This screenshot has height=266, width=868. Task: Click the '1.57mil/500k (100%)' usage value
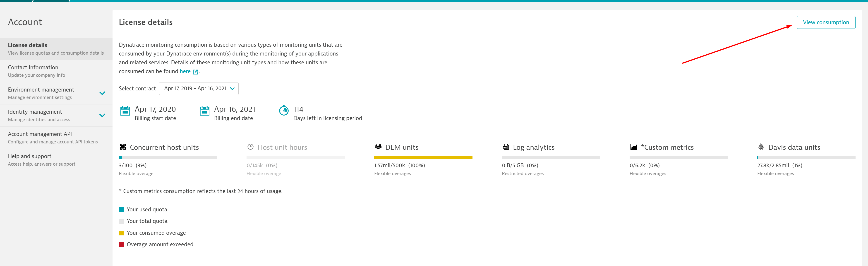pyautogui.click(x=399, y=165)
